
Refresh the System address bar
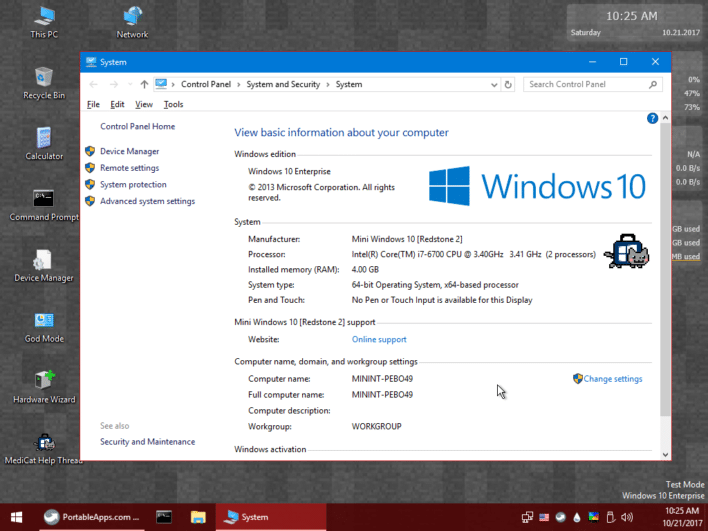click(x=508, y=84)
